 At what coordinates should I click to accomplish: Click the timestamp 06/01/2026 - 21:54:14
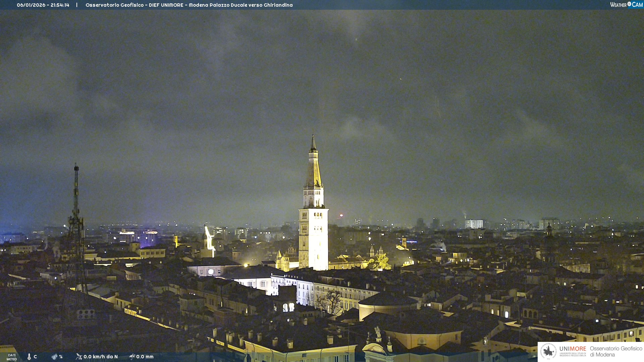coord(43,5)
